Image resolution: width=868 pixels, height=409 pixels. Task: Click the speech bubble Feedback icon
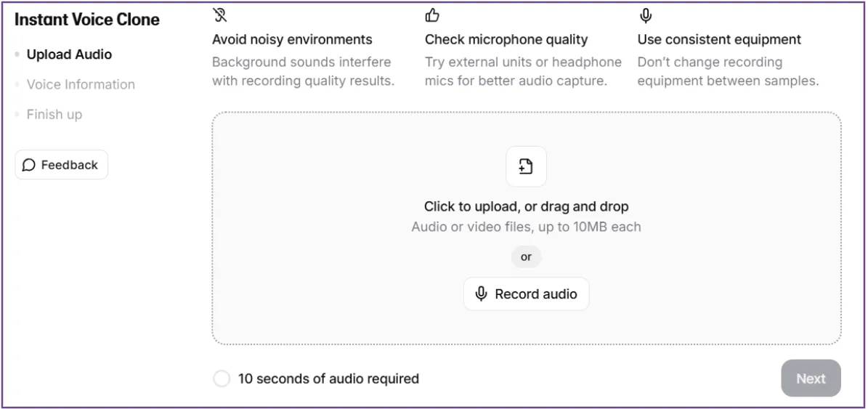coord(29,165)
